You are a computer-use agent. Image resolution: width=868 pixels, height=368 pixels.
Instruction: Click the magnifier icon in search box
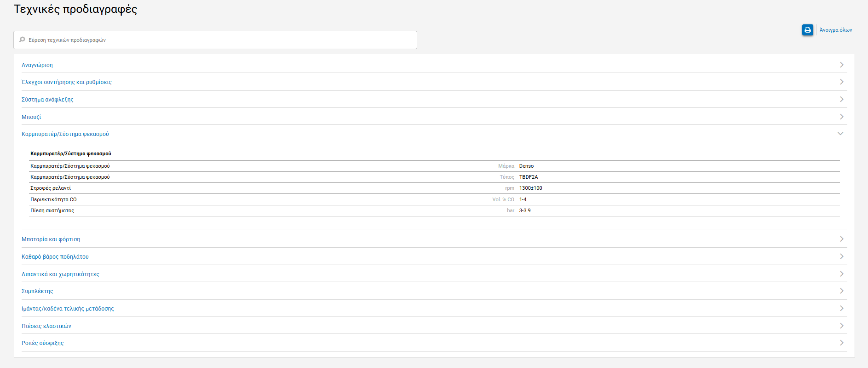click(22, 40)
